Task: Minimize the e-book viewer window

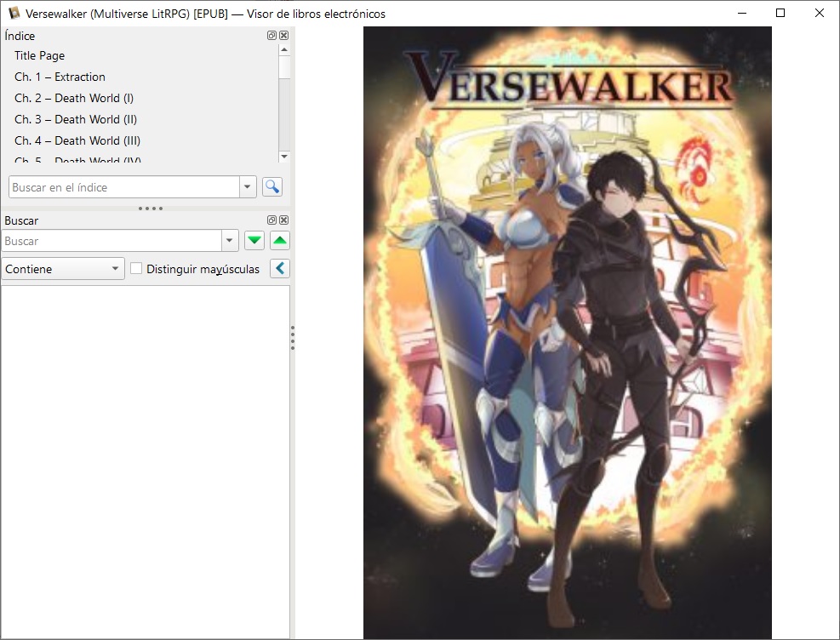Action: (742, 13)
